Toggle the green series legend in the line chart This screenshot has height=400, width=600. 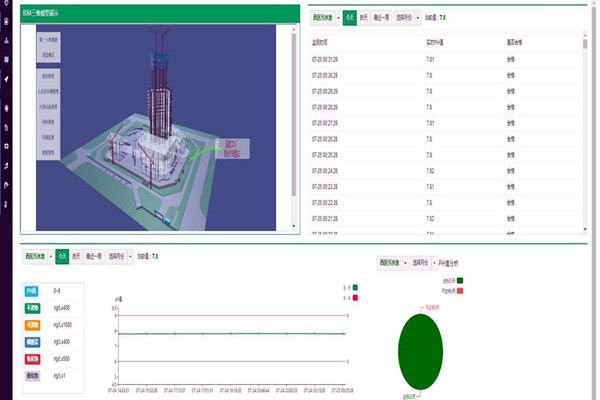(x=353, y=288)
